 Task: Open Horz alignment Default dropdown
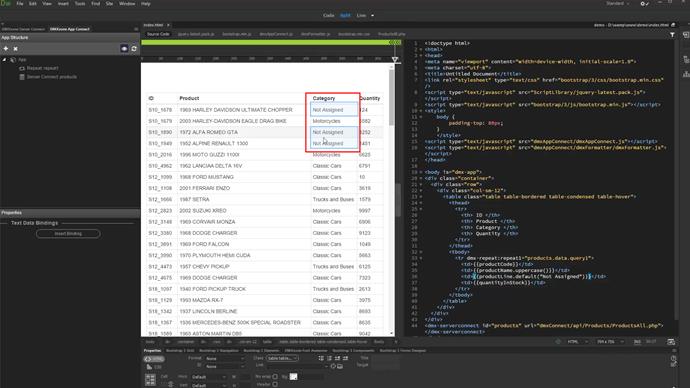point(209,377)
